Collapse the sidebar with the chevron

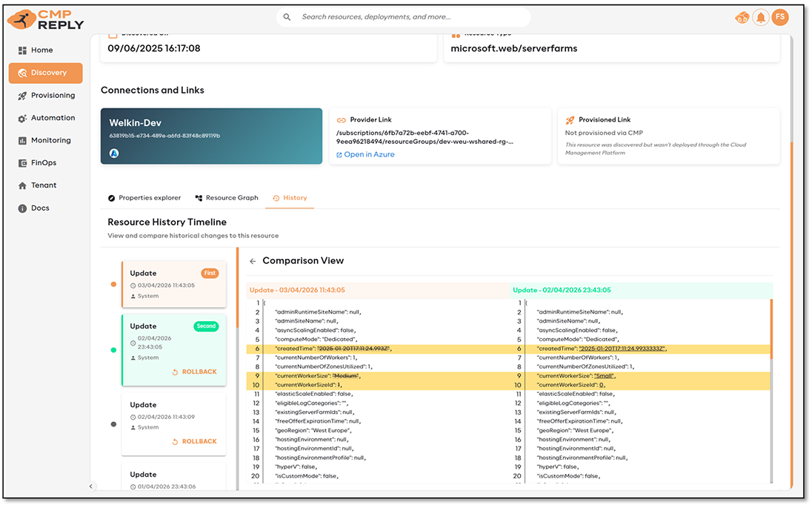(x=91, y=486)
